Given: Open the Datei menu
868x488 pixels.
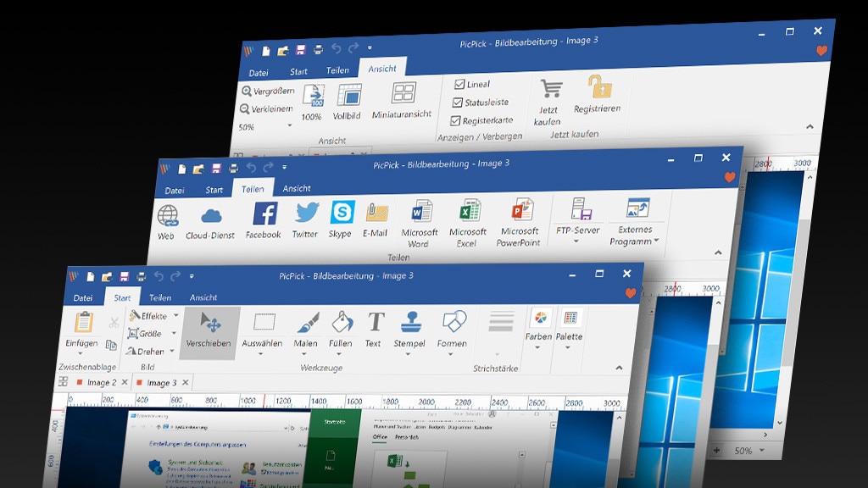Looking at the screenshot, I should (x=84, y=297).
